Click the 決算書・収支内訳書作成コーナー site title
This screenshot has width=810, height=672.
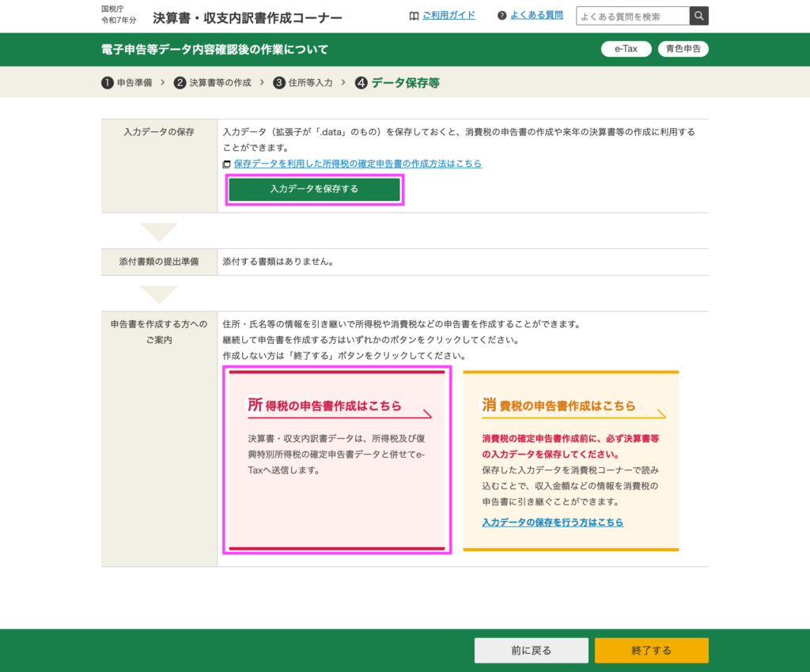248,18
